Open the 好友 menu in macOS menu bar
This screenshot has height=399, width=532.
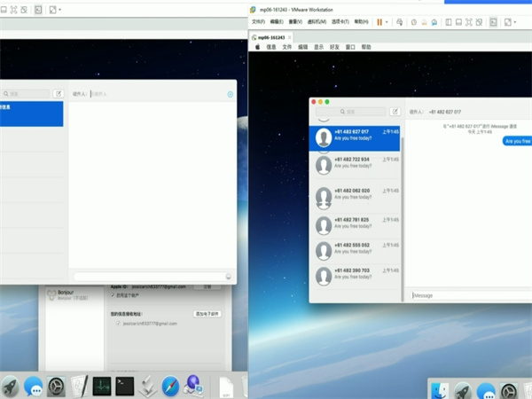334,47
